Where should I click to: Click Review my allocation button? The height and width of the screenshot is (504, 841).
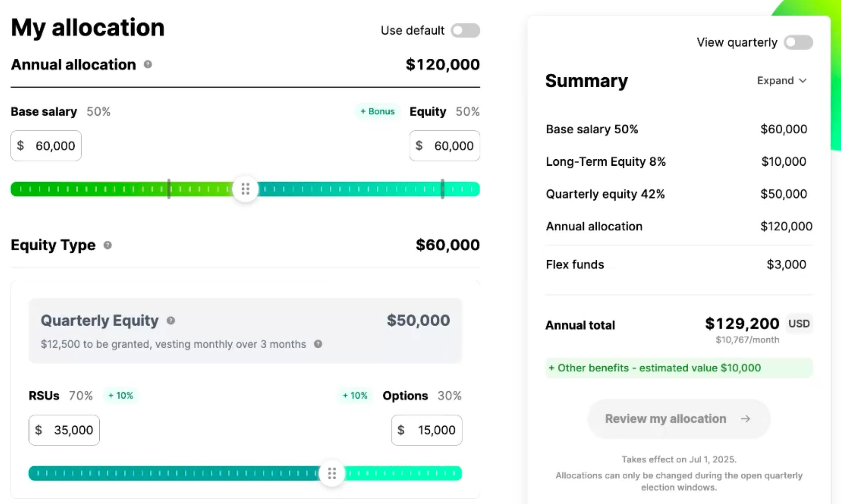pos(679,419)
